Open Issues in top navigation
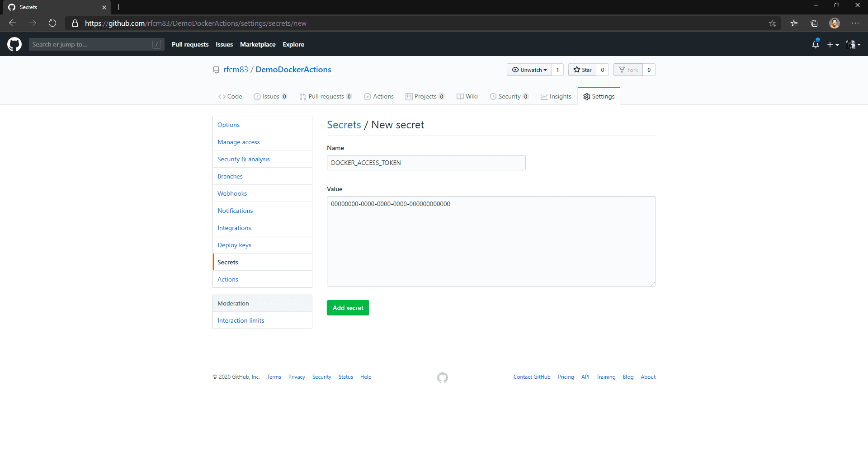 (x=224, y=44)
